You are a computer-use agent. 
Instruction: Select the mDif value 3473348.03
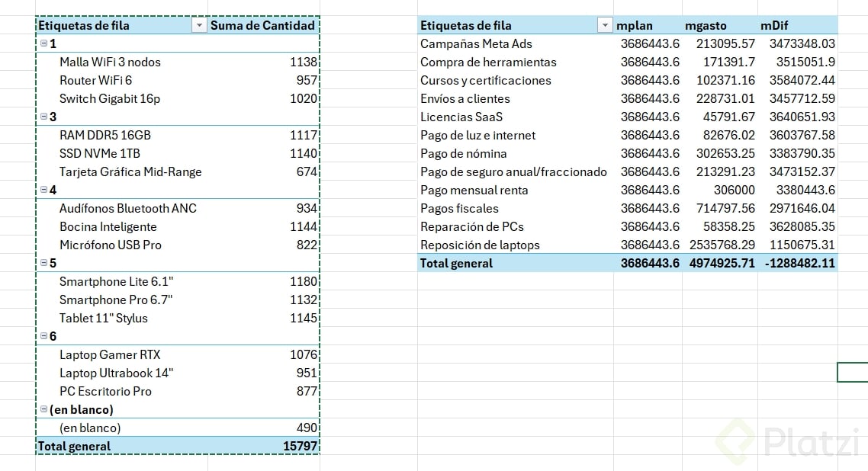click(x=802, y=43)
